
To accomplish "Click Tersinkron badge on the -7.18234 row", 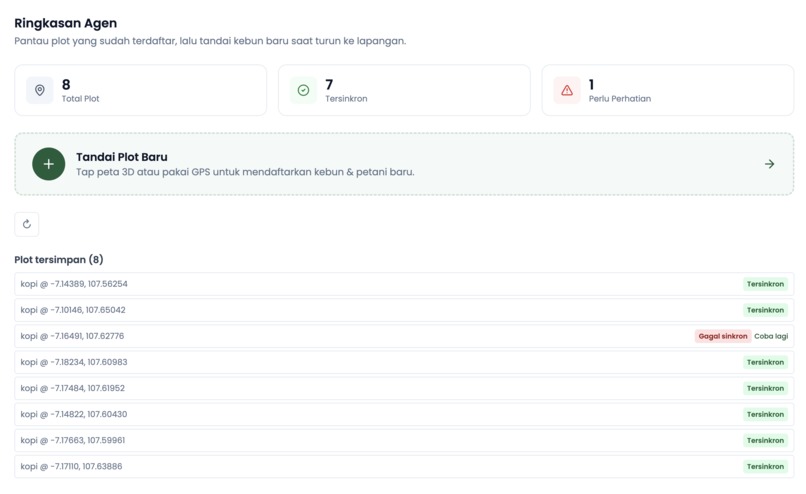I will point(765,362).
